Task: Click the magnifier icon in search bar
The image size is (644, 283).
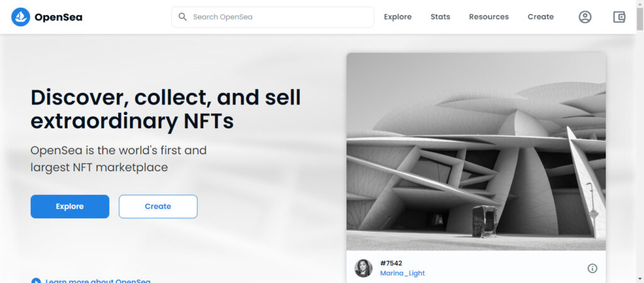Action: [x=182, y=17]
